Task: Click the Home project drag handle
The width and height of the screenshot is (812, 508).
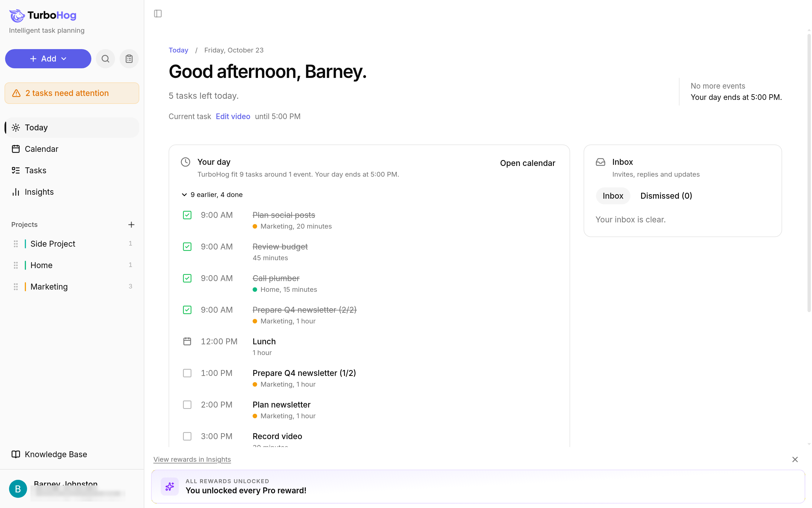Action: pos(16,265)
